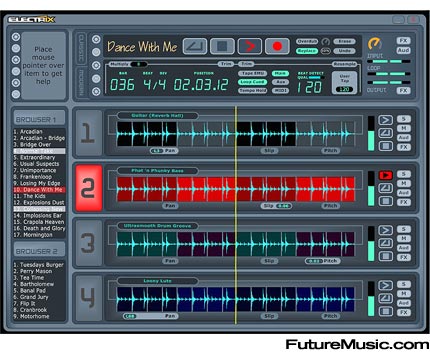Click the main record button

277,46
